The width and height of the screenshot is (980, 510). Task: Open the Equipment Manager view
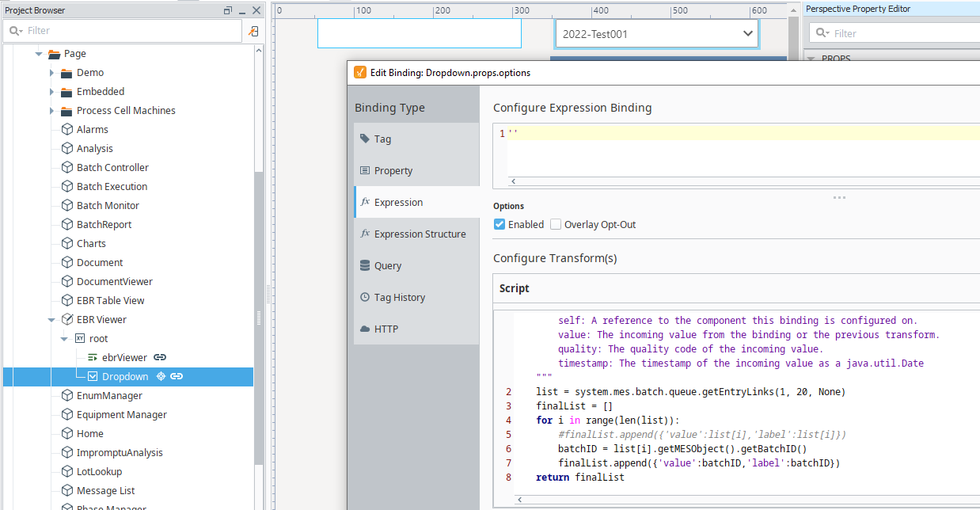pyautogui.click(x=121, y=414)
